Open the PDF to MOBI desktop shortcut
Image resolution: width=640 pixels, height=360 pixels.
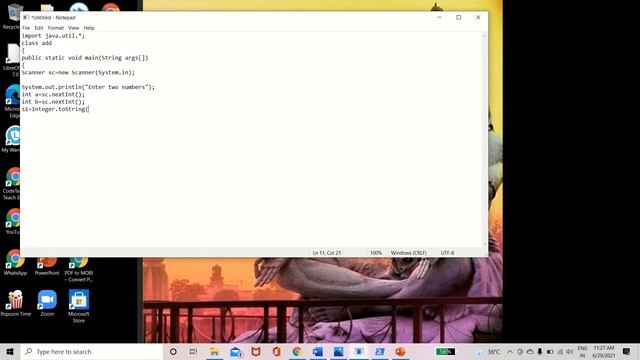[79, 269]
